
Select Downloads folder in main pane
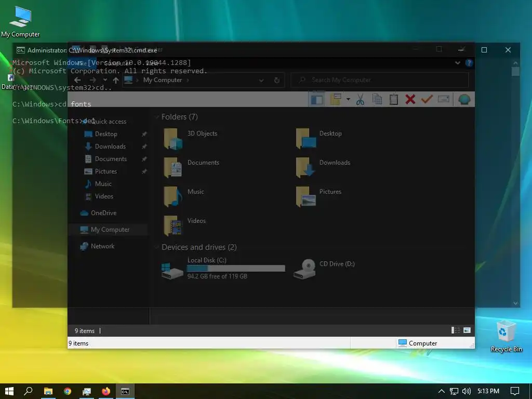coord(323,168)
